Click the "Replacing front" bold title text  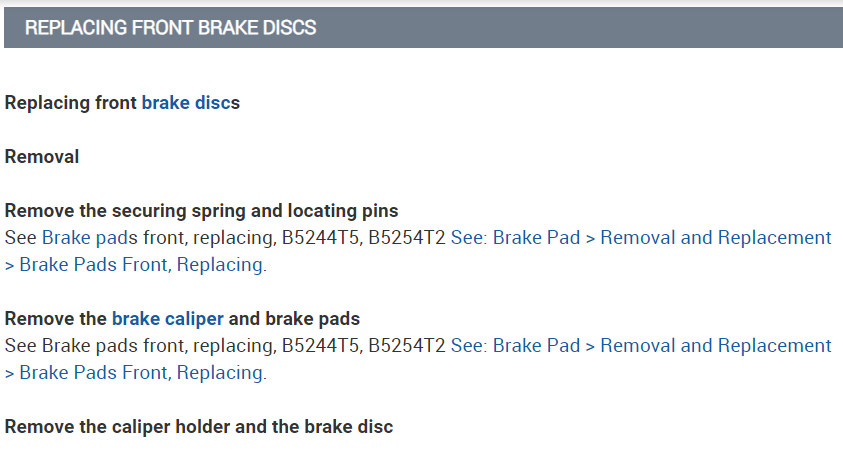coord(71,103)
